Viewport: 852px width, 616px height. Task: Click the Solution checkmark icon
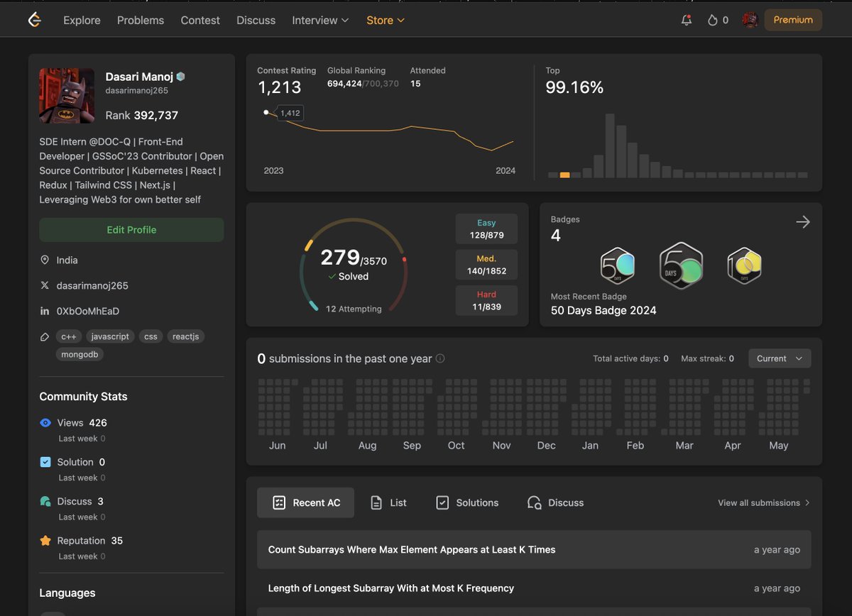45,462
